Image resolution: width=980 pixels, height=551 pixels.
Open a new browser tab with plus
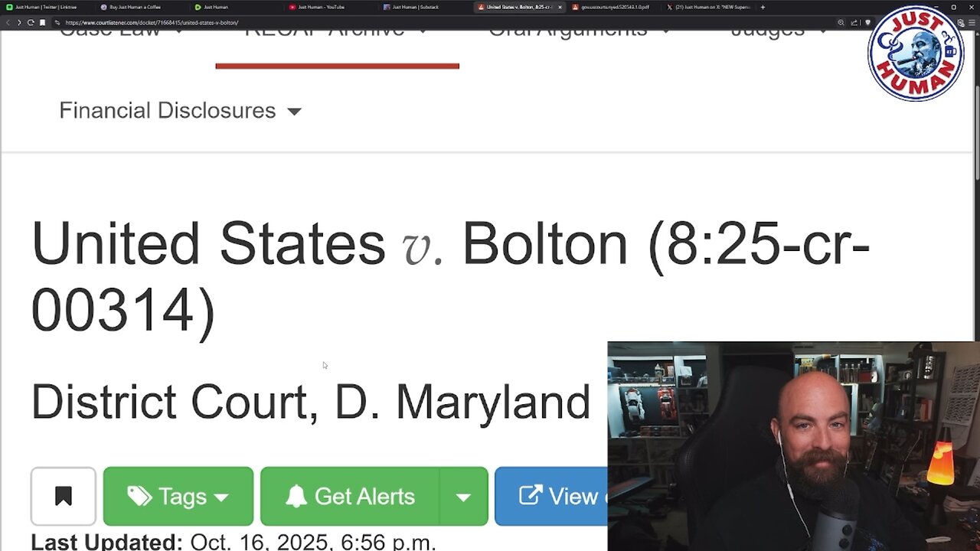coord(763,7)
